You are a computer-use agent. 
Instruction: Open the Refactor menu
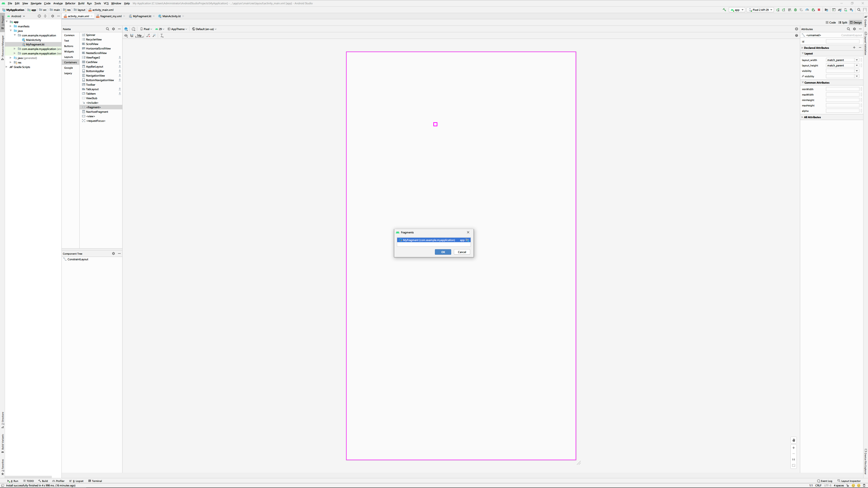[70, 3]
